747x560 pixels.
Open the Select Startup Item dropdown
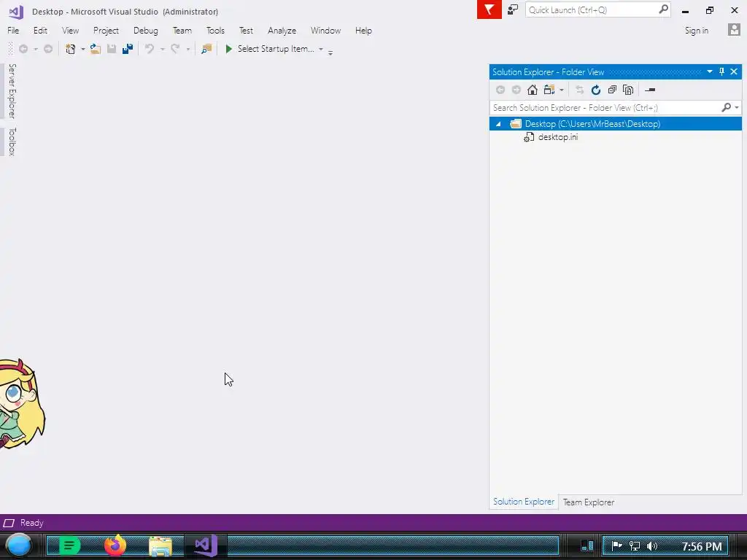(x=321, y=49)
